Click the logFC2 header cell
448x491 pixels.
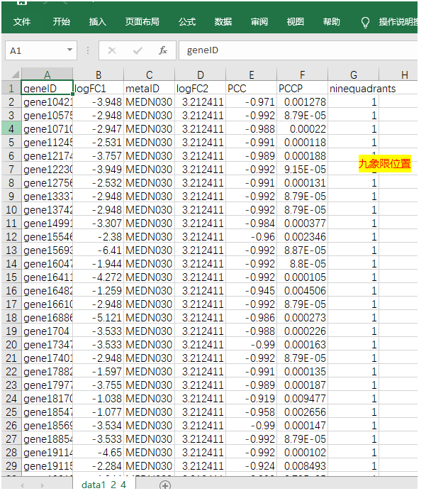[200, 88]
